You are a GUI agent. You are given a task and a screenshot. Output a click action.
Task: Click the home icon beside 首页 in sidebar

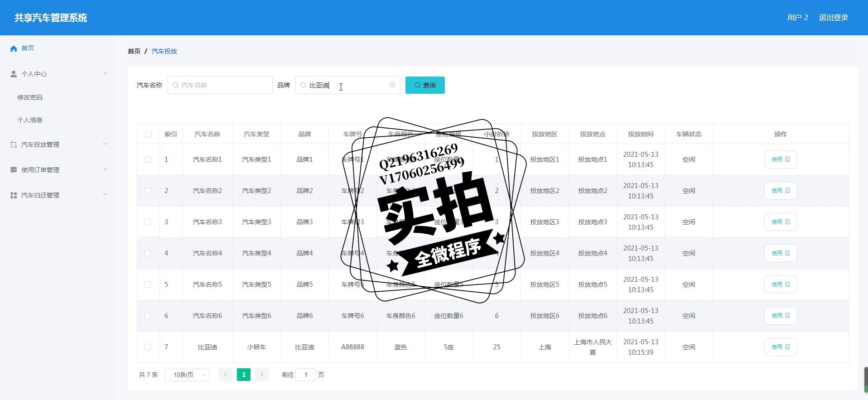14,48
